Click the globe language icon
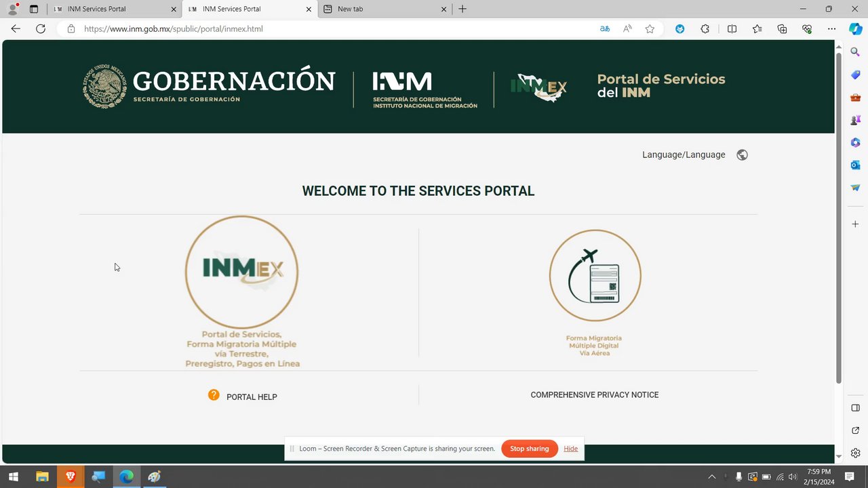The height and width of the screenshot is (488, 868). 742,155
